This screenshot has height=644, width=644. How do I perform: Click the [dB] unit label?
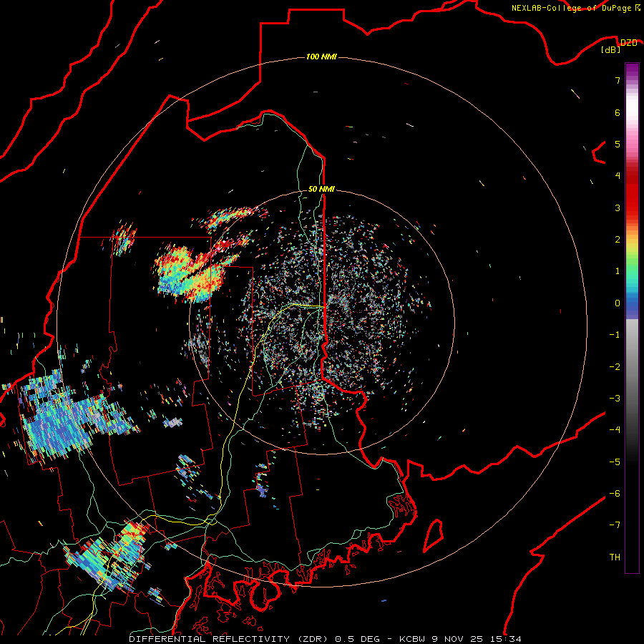[x=611, y=49]
